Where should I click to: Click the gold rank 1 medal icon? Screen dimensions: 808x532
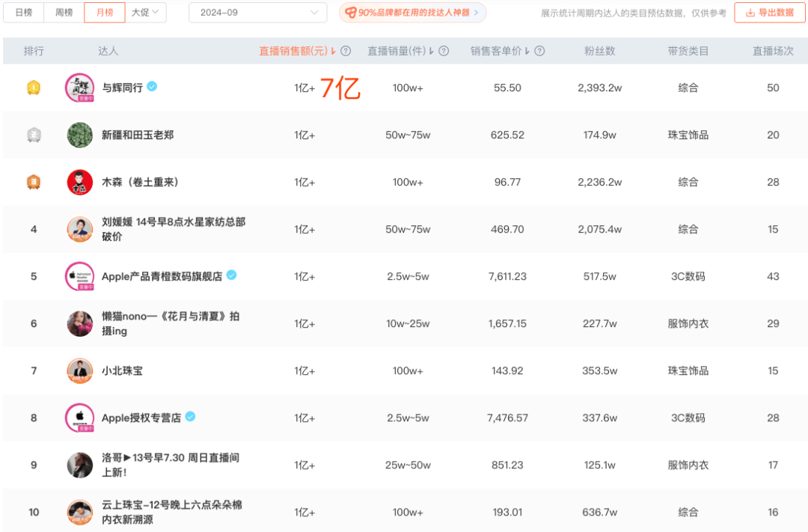(34, 88)
